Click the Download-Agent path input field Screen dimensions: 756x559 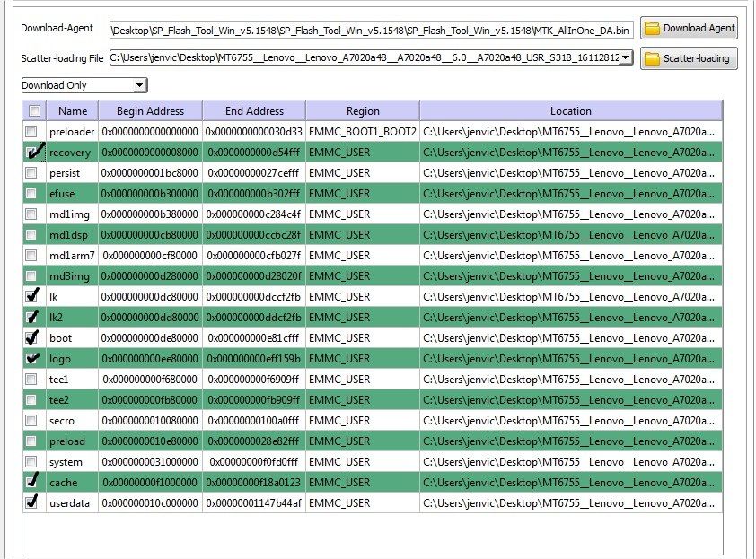pyautogui.click(x=371, y=30)
